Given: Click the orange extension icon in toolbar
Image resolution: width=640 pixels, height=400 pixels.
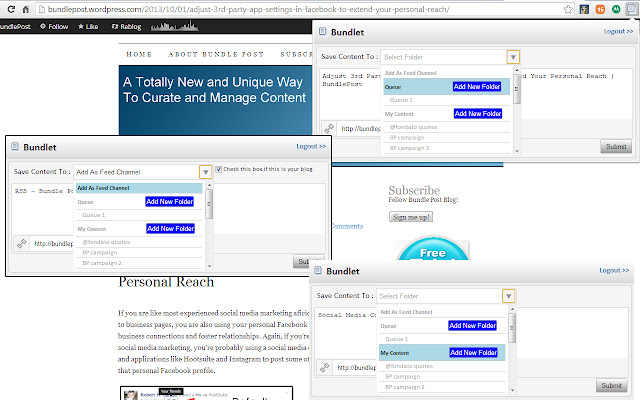Looking at the screenshot, I should click(600, 9).
